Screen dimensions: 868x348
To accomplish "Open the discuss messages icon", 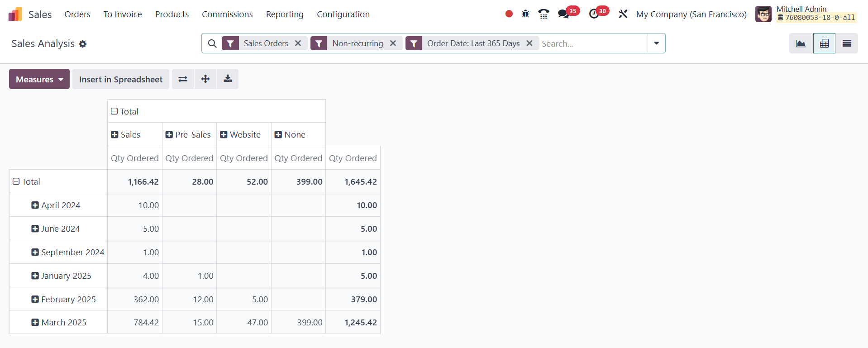I will (563, 14).
